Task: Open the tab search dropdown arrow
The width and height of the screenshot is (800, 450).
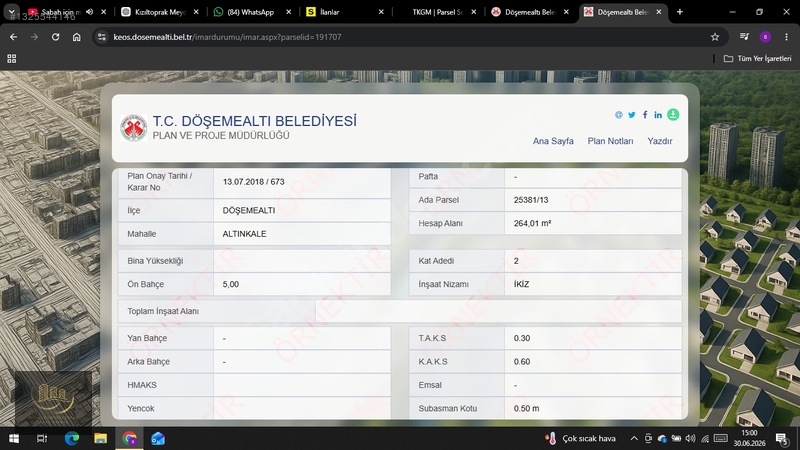Action: point(11,11)
